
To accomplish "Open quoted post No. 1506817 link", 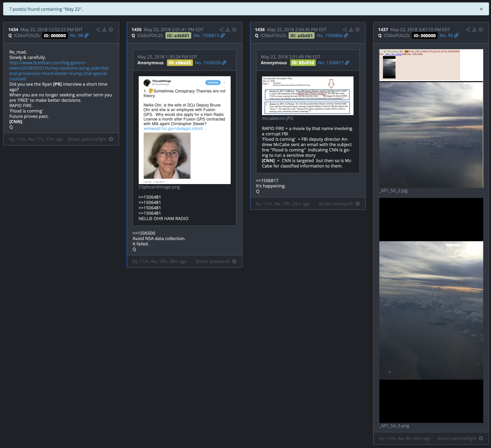I will (x=333, y=63).
